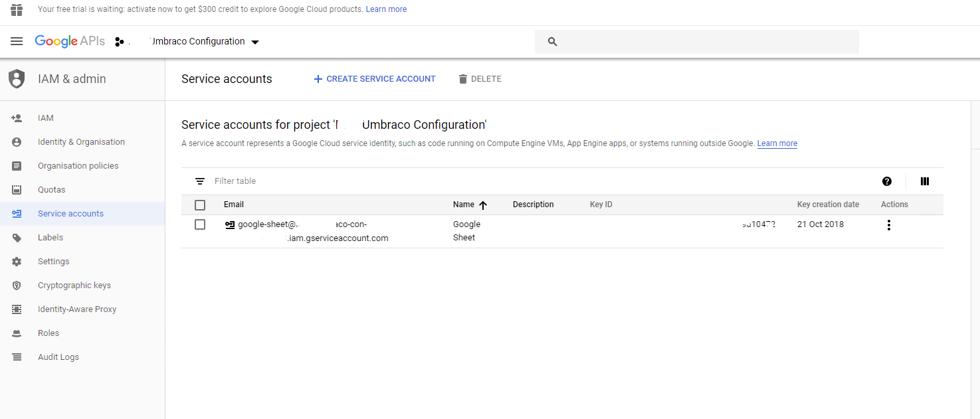Click the trash icon next to Delete
This screenshot has height=419, width=980.
pyautogui.click(x=463, y=79)
